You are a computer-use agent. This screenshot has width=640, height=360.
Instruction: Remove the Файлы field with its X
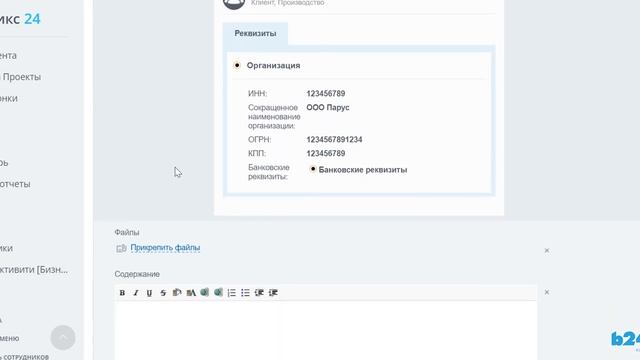[x=547, y=250]
